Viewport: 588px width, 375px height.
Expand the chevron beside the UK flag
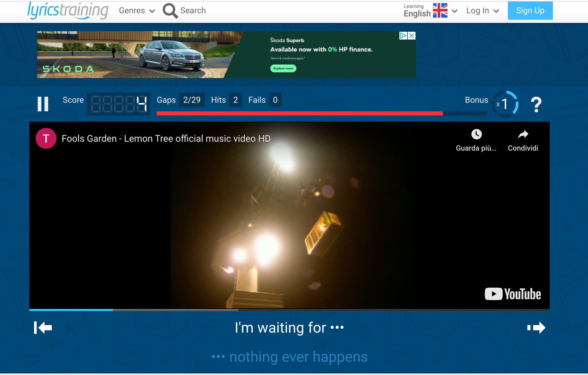455,11
